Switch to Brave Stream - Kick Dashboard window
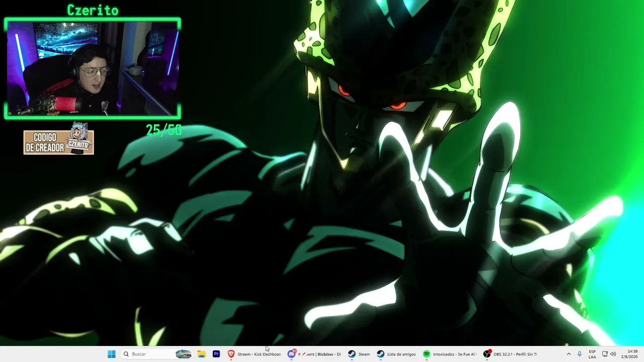This screenshot has height=362, width=644. point(254,354)
